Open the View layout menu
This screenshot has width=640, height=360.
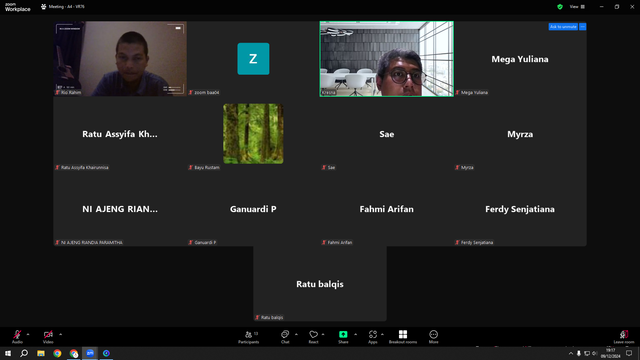point(577,7)
